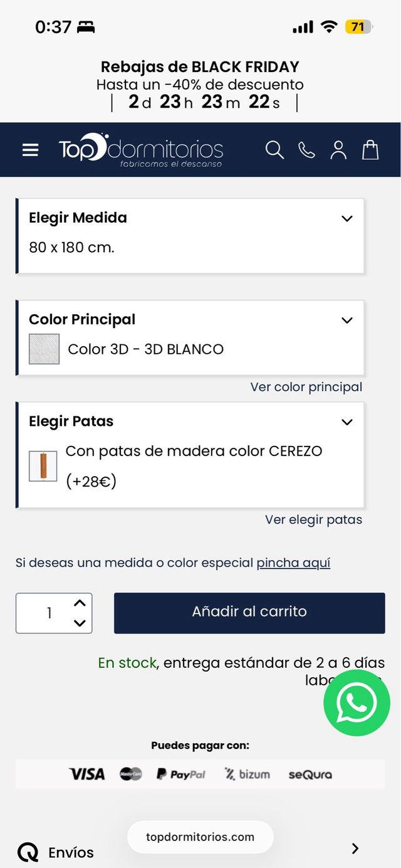Open WhatsApp chat via floating green icon

tap(357, 702)
